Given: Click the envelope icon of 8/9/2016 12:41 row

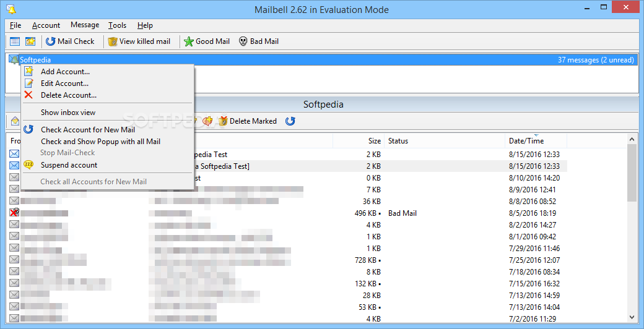Looking at the screenshot, I should tap(14, 189).
